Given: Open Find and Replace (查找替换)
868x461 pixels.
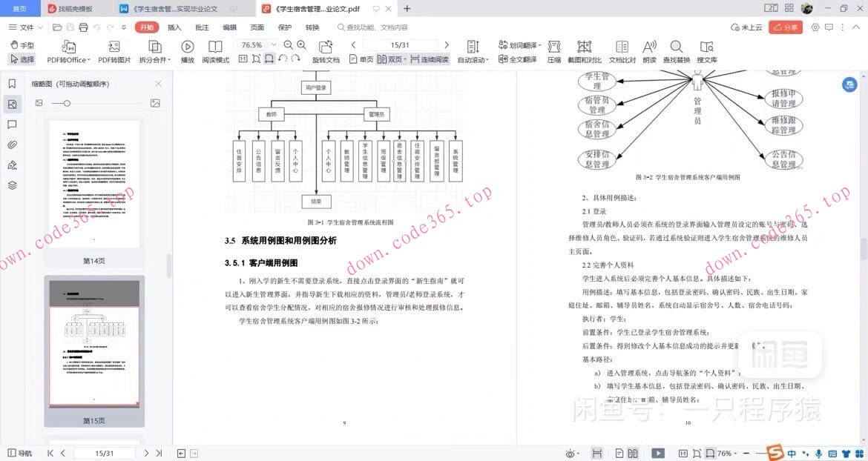Looking at the screenshot, I should (x=677, y=52).
